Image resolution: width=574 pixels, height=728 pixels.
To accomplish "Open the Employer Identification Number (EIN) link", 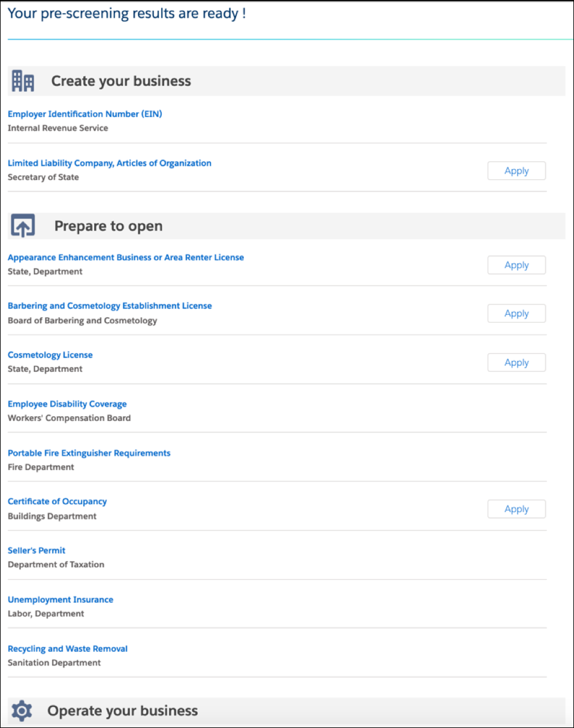I will click(x=84, y=113).
